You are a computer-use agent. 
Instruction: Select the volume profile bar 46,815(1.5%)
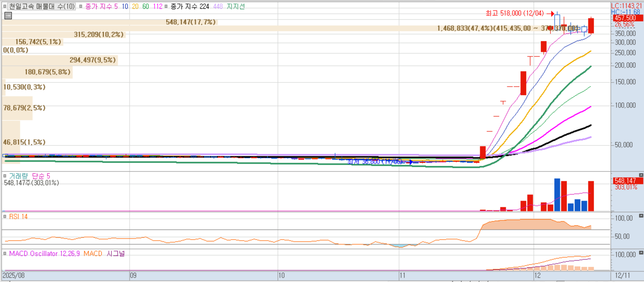11,142
